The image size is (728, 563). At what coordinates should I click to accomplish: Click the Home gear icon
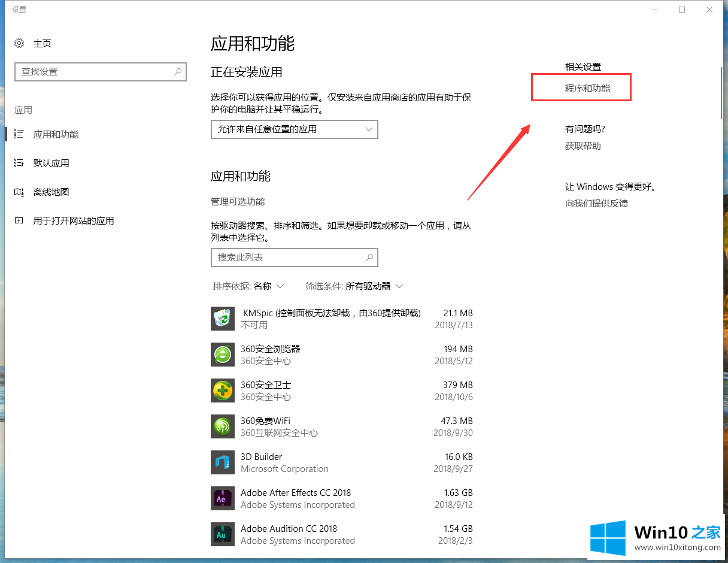coord(19,43)
